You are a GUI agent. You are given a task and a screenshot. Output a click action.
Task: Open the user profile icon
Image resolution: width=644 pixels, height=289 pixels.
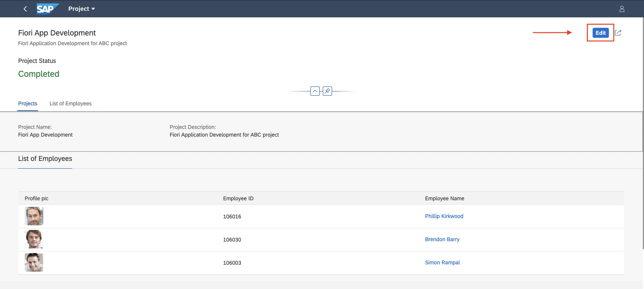point(622,9)
